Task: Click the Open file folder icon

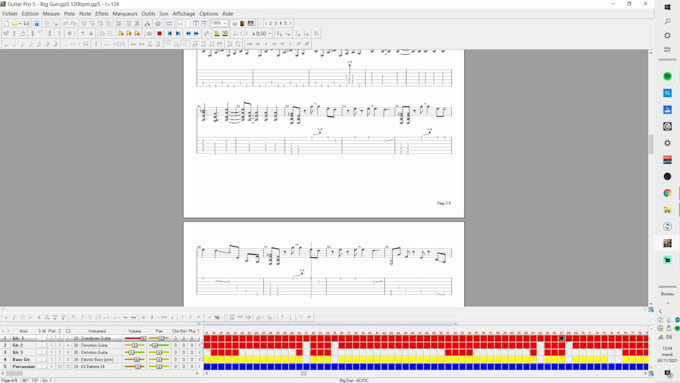Action: [x=14, y=23]
